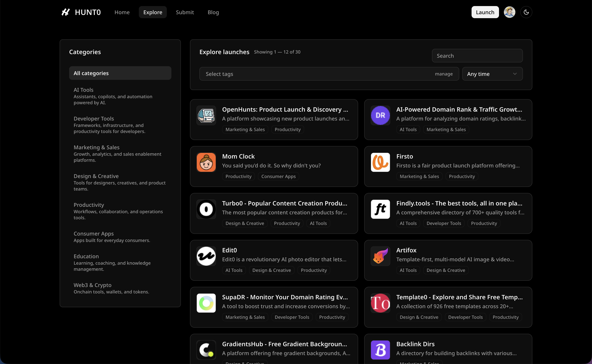Image resolution: width=592 pixels, height=364 pixels.
Task: Open the AI-Powered Domain Rank & Traffic title
Action: [x=459, y=109]
